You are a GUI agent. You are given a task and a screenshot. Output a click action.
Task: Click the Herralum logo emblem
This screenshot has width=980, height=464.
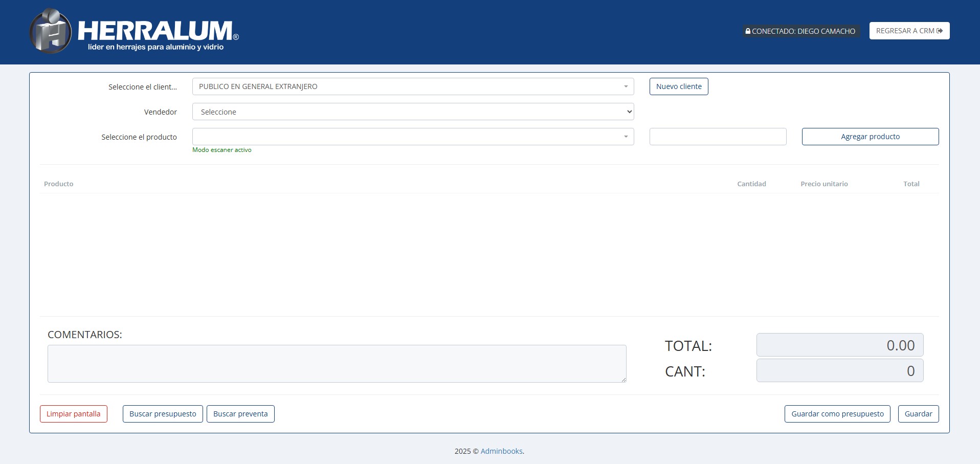click(x=51, y=32)
